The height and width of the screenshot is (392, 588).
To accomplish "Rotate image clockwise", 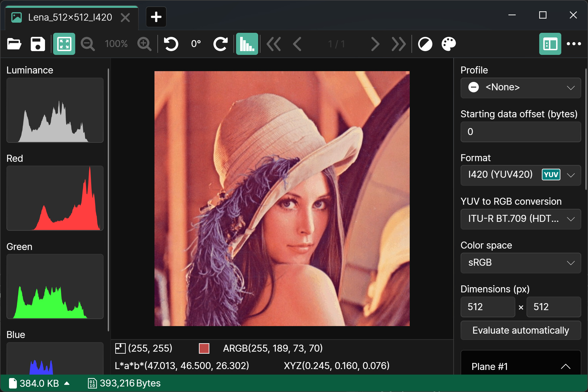I will coord(221,44).
